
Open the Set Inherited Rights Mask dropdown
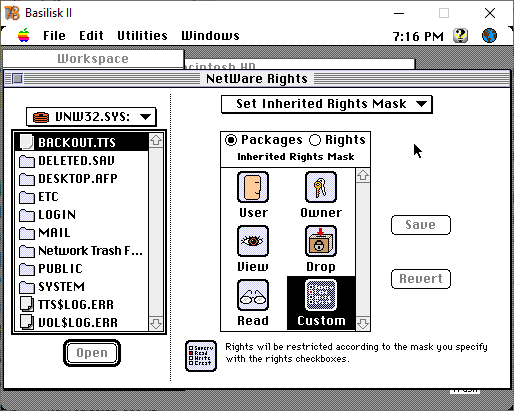tap(327, 104)
